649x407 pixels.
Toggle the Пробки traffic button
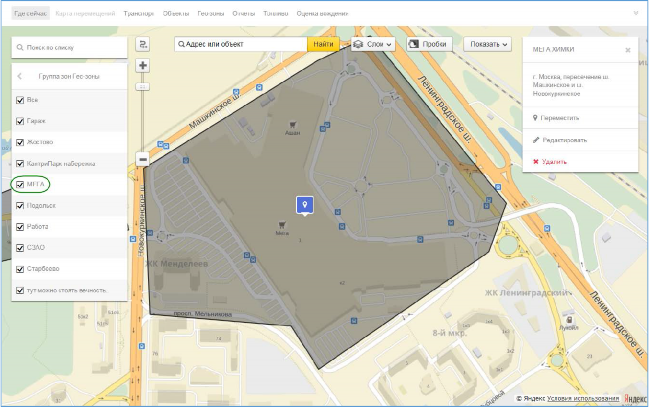coord(429,44)
